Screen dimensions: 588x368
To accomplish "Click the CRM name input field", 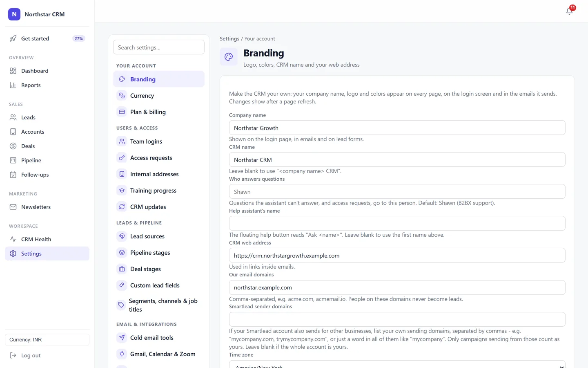I will (x=397, y=159).
